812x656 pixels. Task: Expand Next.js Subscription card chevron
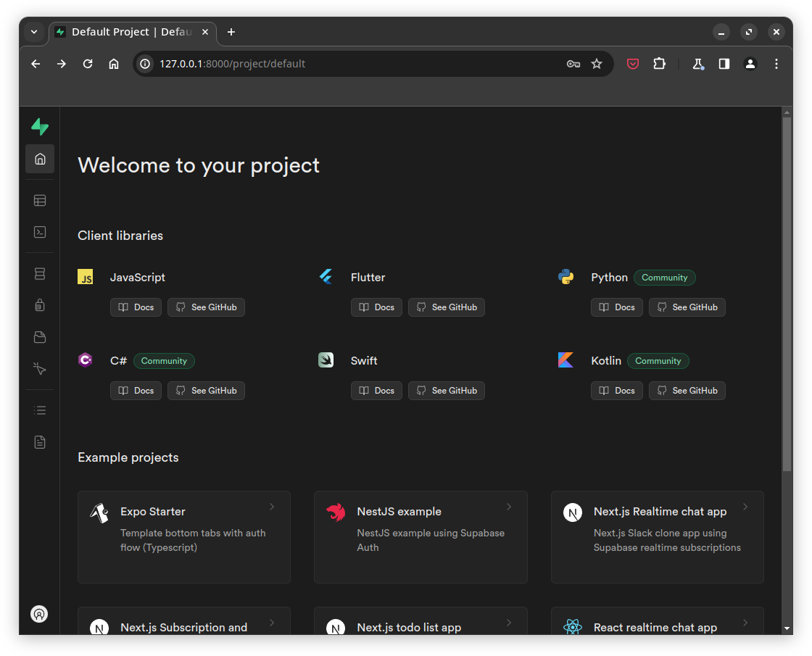(272, 623)
